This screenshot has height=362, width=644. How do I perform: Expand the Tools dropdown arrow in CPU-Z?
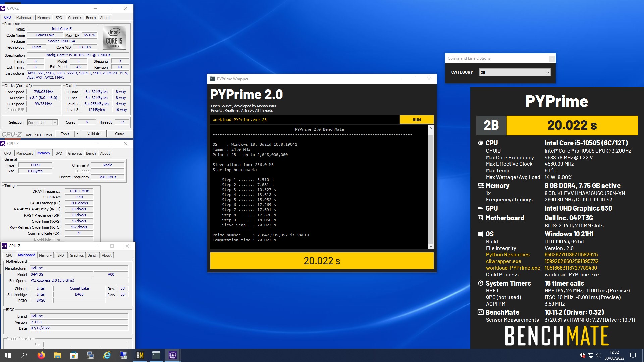(77, 134)
